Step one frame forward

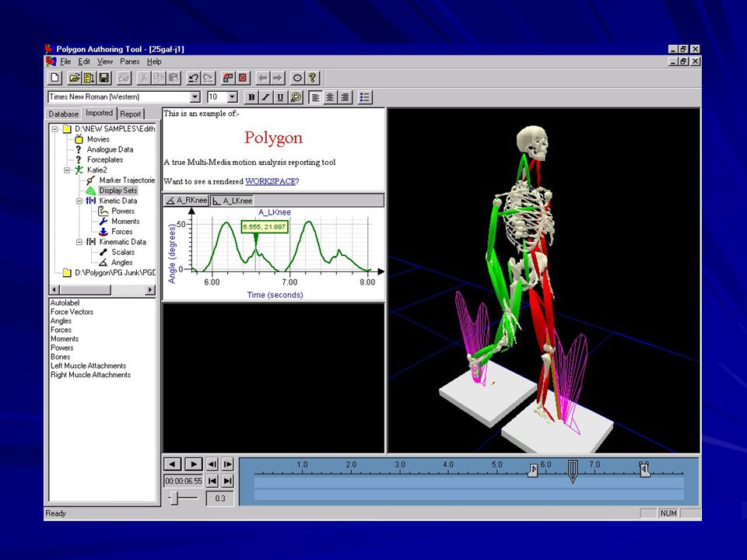[228, 464]
